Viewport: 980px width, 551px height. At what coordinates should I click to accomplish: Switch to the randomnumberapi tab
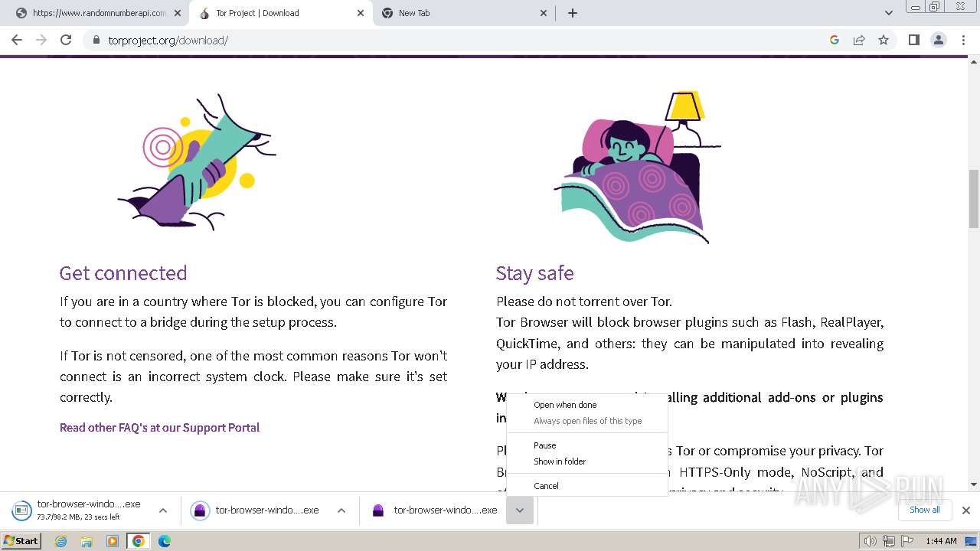pos(100,13)
